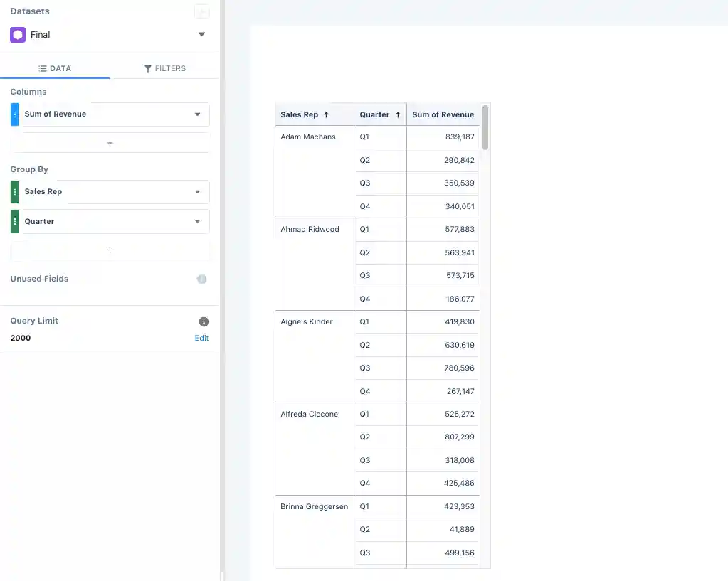Click the Sales Rep sort arrow icon
The image size is (728, 581).
(x=326, y=114)
